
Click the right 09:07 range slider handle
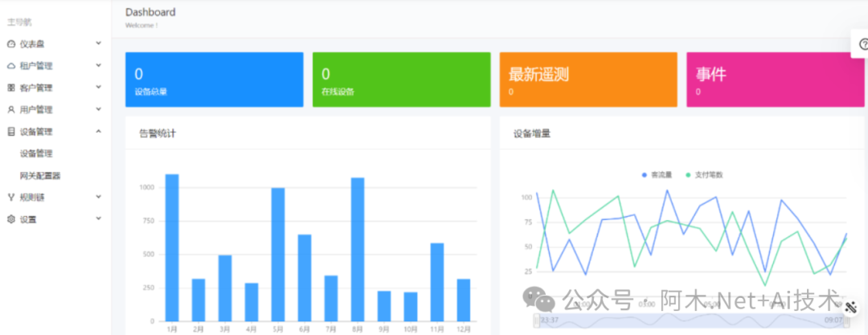[x=845, y=321]
